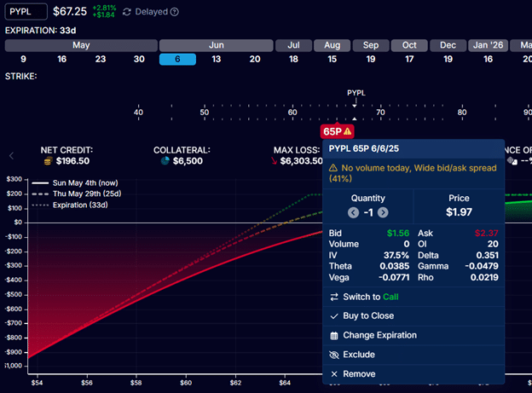Choose the Dec 19 expiration date
The image size is (532, 393).
[448, 59]
